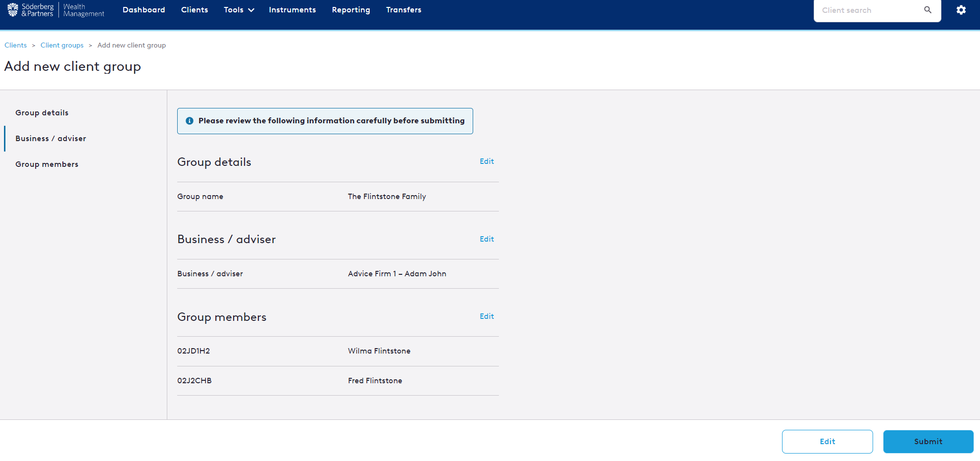Open the Dashboard page
This screenshot has height=461, width=980.
pos(144,10)
